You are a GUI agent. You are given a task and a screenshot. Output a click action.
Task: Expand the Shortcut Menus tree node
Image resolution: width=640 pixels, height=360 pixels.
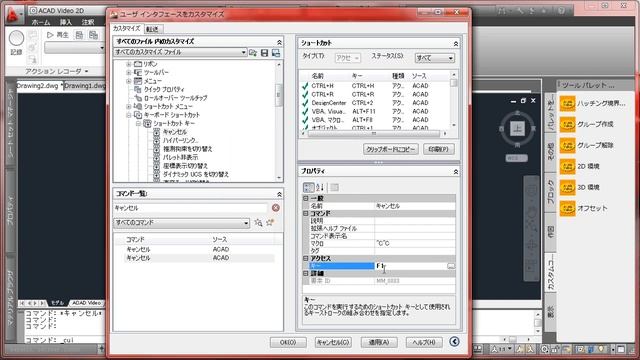[129, 107]
